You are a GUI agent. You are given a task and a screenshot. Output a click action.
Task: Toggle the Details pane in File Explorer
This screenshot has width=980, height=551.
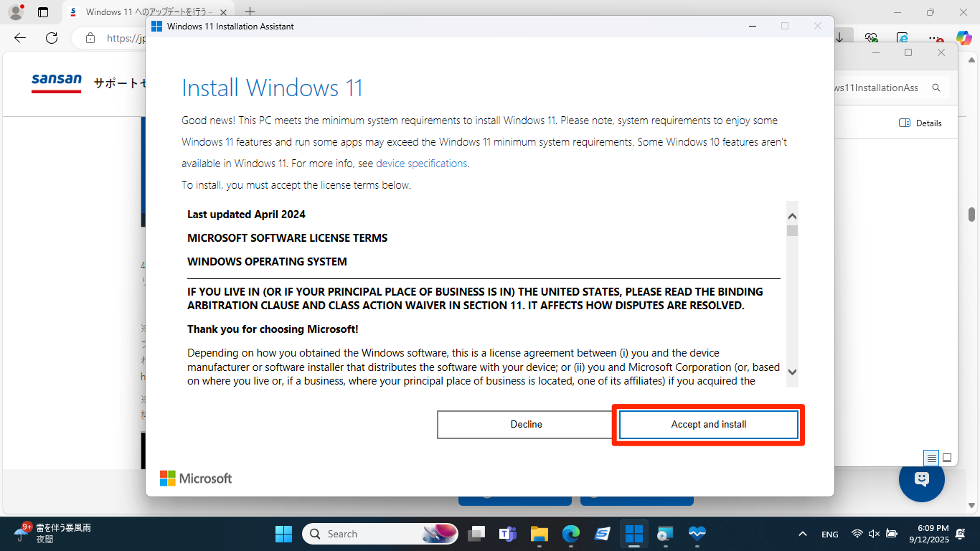920,123
